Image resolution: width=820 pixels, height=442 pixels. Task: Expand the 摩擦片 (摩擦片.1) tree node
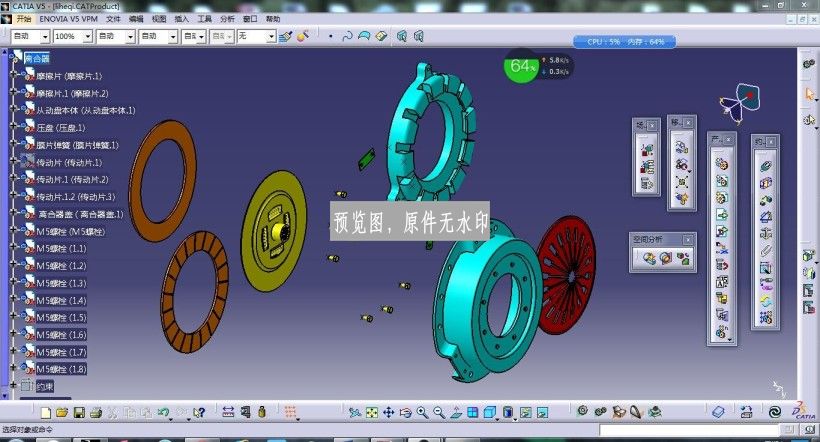coord(14,76)
